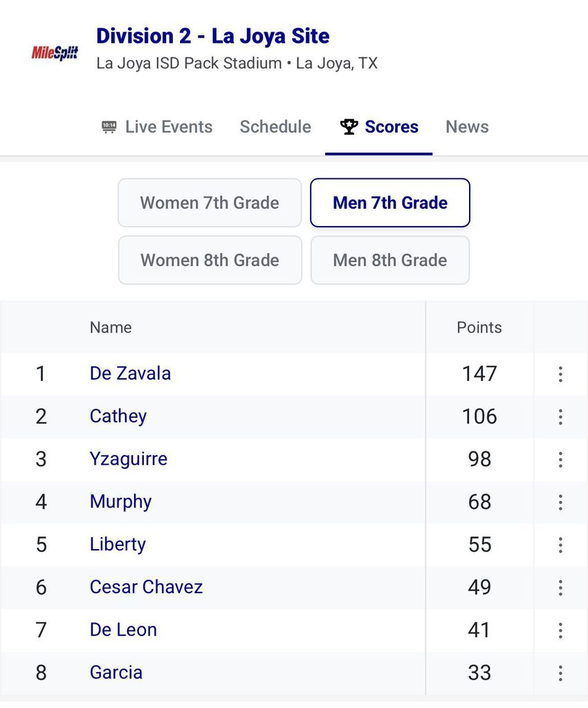Open the Cesar Chavez row menu

coord(560,588)
